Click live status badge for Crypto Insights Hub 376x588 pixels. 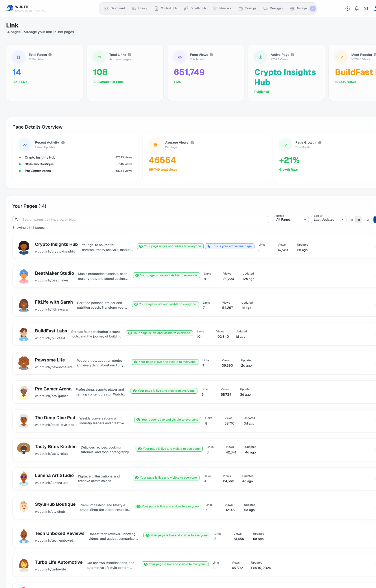pyautogui.click(x=170, y=246)
